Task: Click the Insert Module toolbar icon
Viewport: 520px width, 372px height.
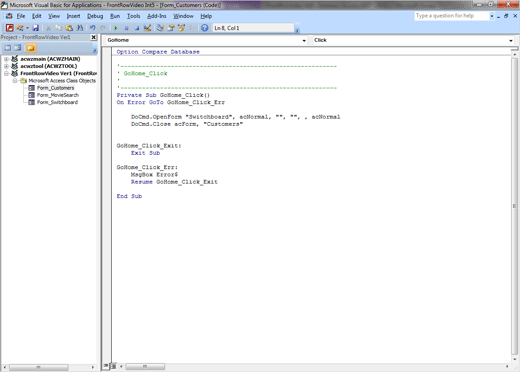Action: pyautogui.click(x=20, y=28)
